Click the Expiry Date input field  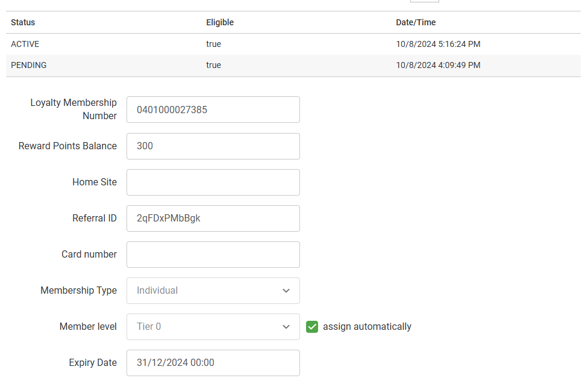click(213, 363)
